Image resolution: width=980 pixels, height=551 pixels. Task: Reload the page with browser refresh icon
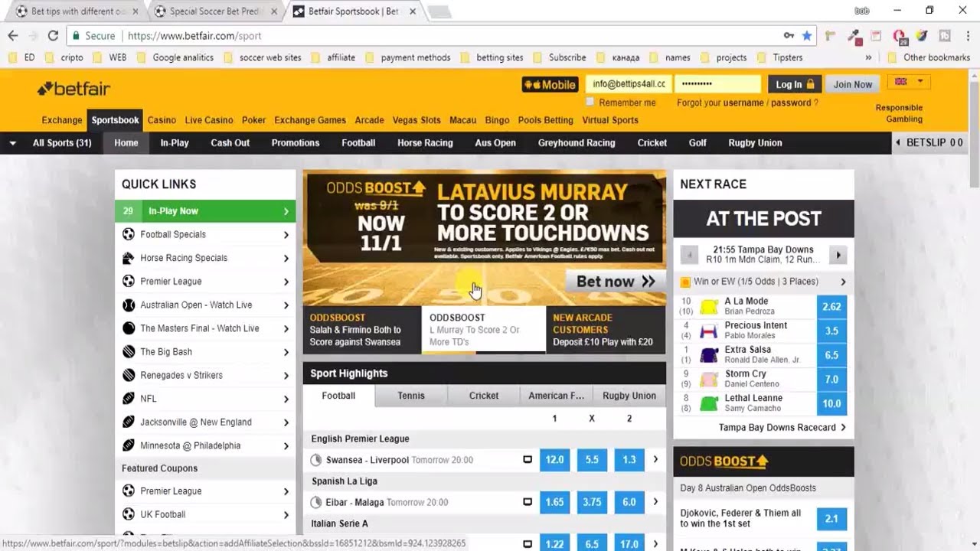53,35
